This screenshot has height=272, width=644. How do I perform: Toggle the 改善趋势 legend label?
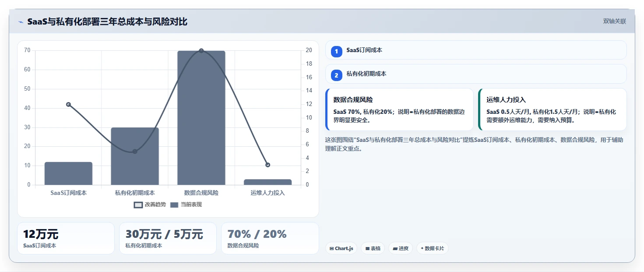(x=155, y=205)
